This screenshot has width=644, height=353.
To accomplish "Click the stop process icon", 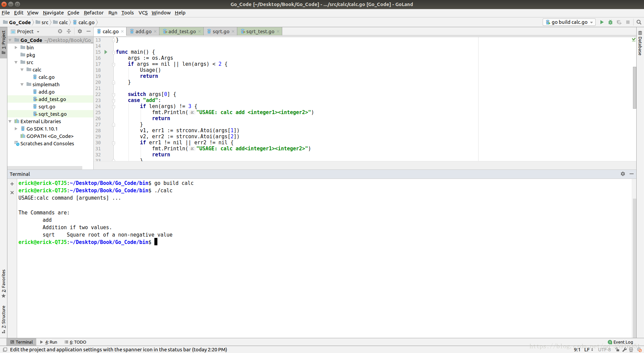I will click(628, 22).
